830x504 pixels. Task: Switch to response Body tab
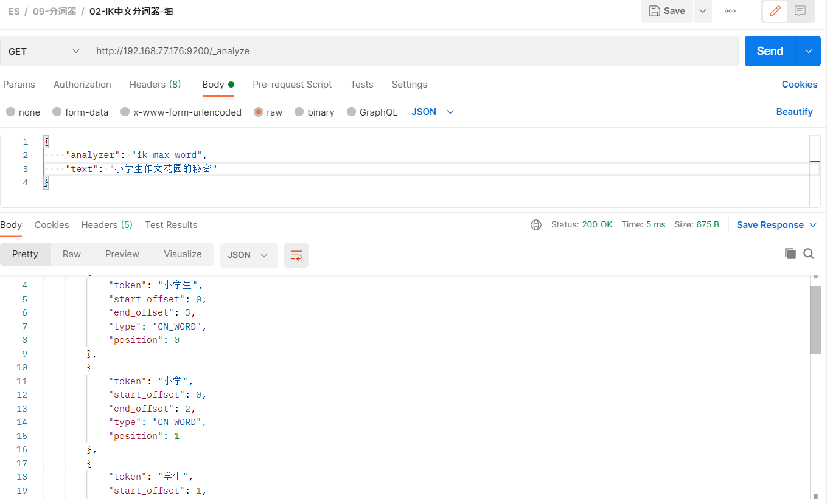tap(11, 225)
